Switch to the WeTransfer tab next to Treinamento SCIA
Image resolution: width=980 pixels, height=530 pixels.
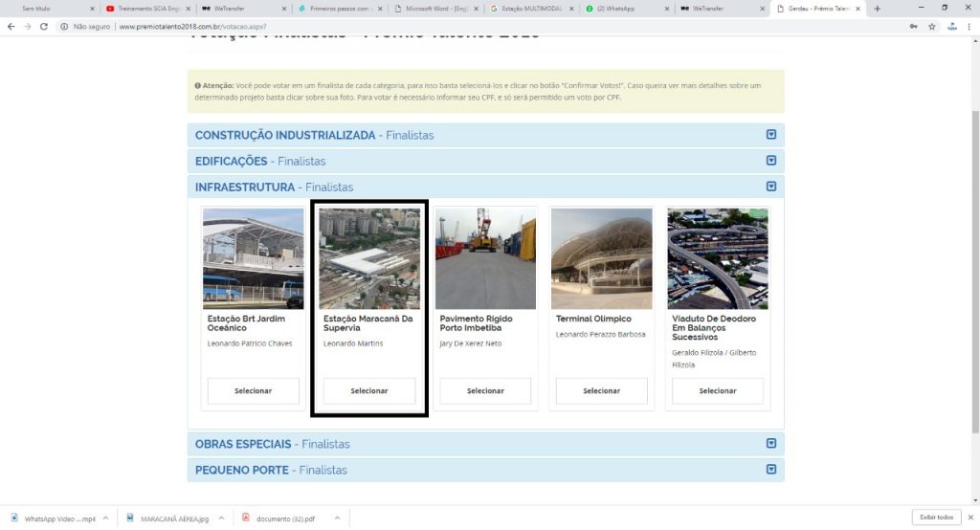242,9
